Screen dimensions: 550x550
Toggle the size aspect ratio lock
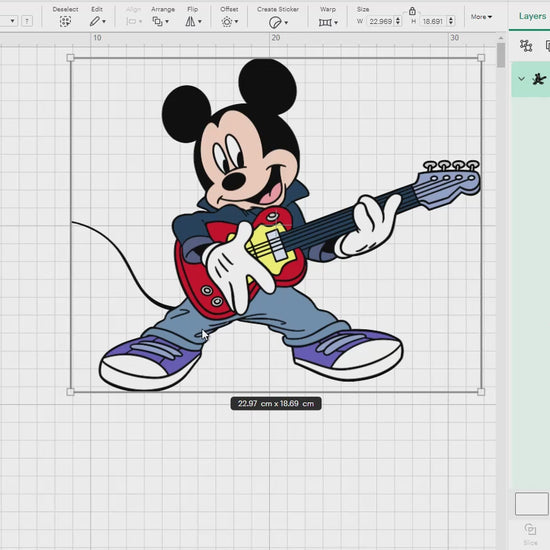pos(412,11)
